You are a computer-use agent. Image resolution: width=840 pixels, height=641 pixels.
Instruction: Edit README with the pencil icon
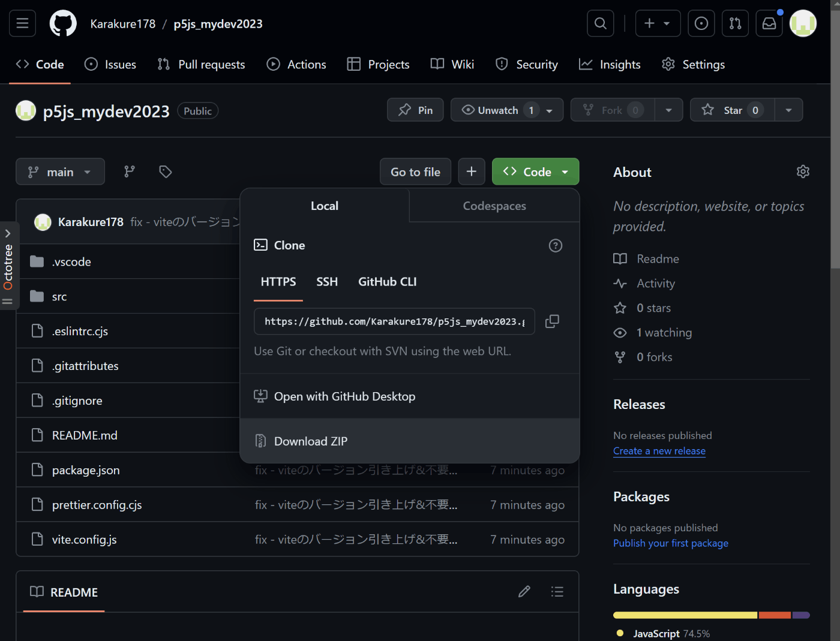[524, 592]
